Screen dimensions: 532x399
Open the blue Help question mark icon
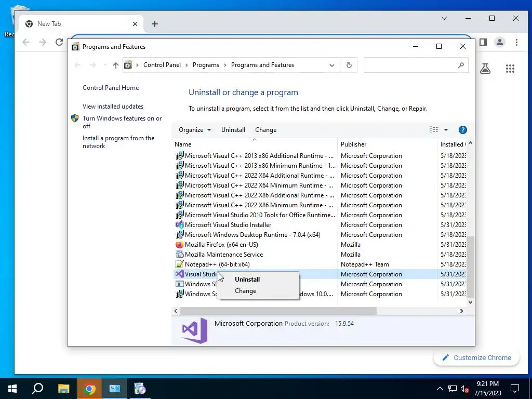click(462, 129)
